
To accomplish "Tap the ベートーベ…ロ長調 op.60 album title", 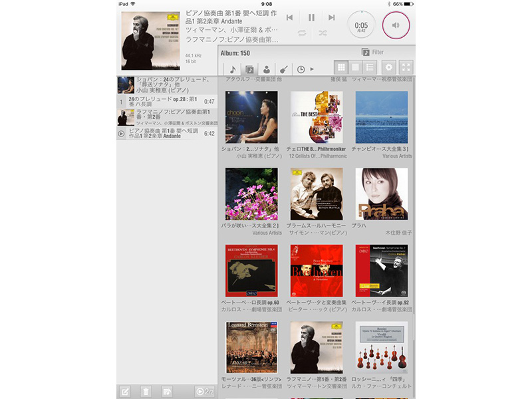I will [x=250, y=303].
